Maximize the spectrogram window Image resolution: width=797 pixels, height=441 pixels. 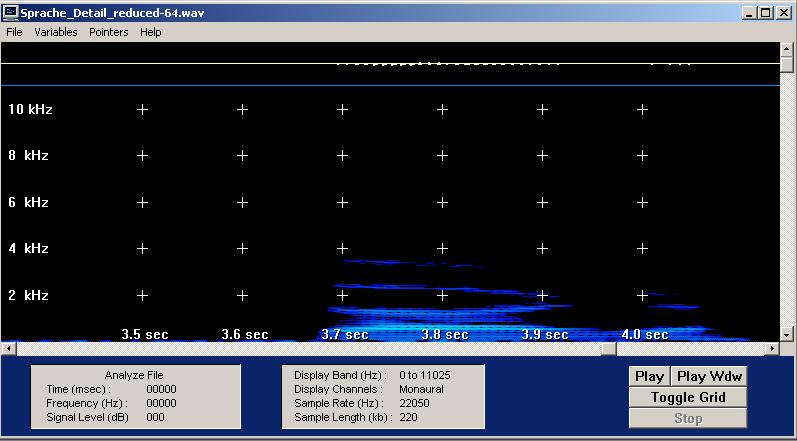(765, 13)
